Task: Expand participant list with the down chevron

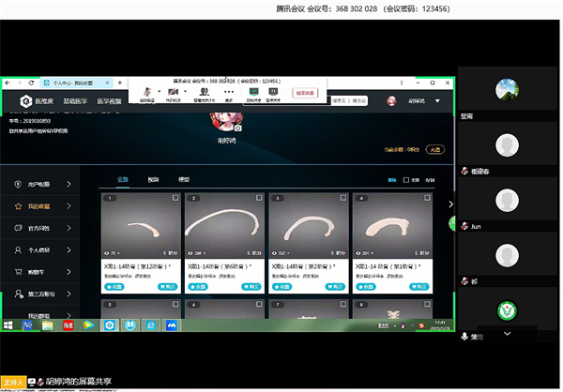Action: click(507, 334)
